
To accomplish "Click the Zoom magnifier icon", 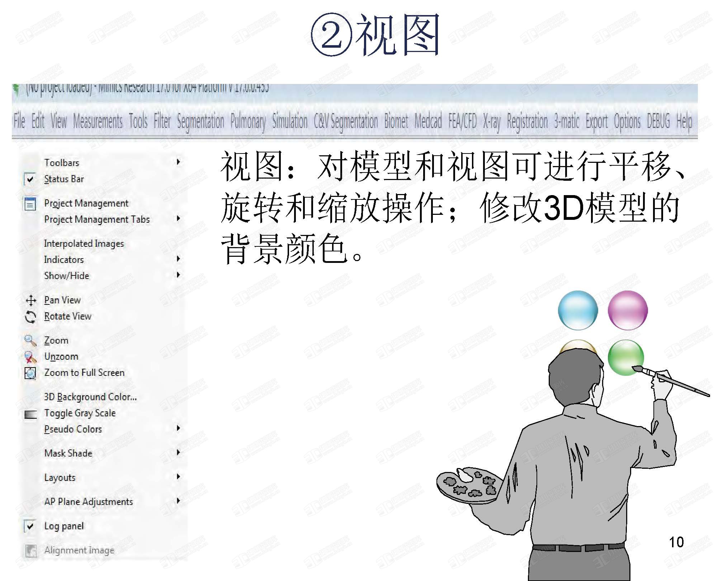I will tap(30, 341).
